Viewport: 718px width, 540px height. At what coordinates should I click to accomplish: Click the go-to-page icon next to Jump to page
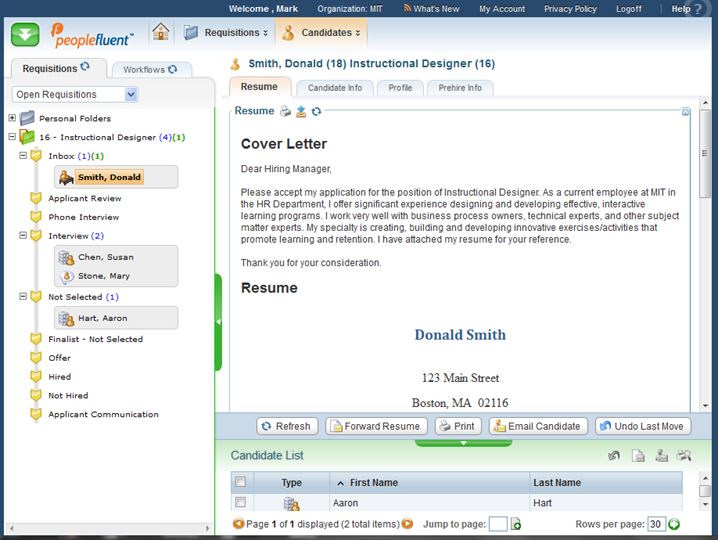point(516,524)
